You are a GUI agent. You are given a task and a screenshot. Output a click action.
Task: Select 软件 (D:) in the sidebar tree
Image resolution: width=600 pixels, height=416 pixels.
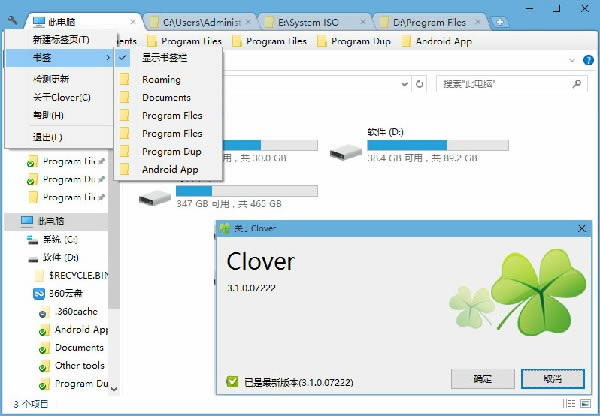(x=61, y=258)
